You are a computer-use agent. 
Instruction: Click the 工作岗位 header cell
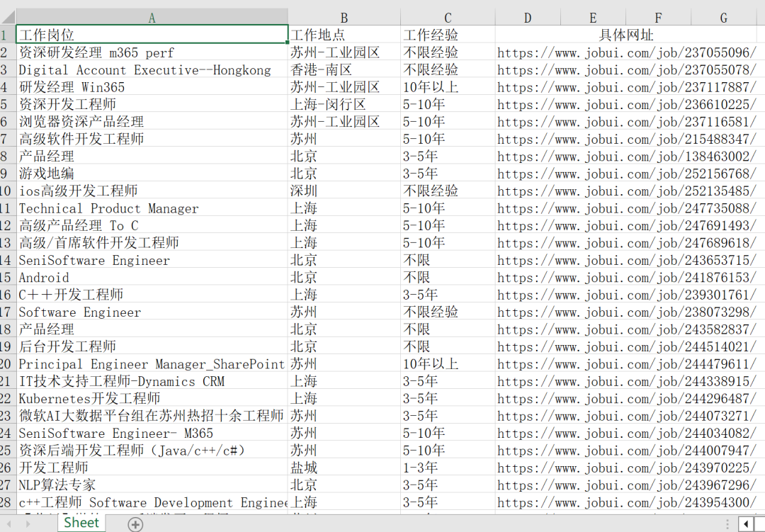[x=152, y=35]
